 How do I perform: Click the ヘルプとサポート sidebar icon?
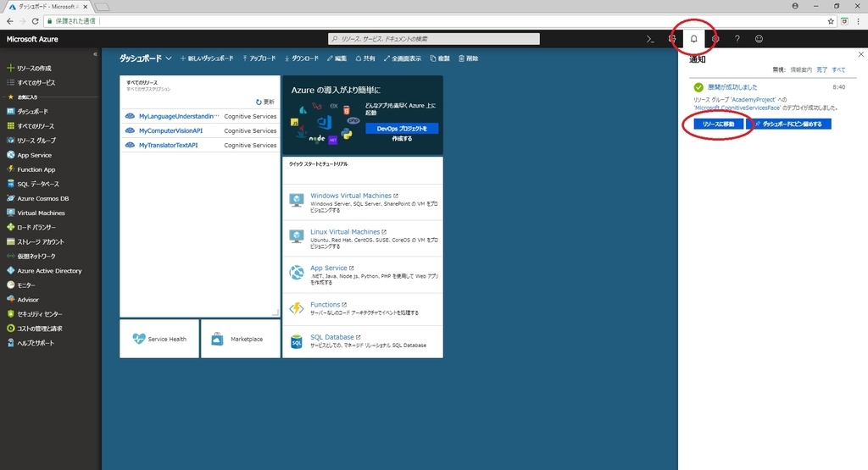pyautogui.click(x=10, y=343)
